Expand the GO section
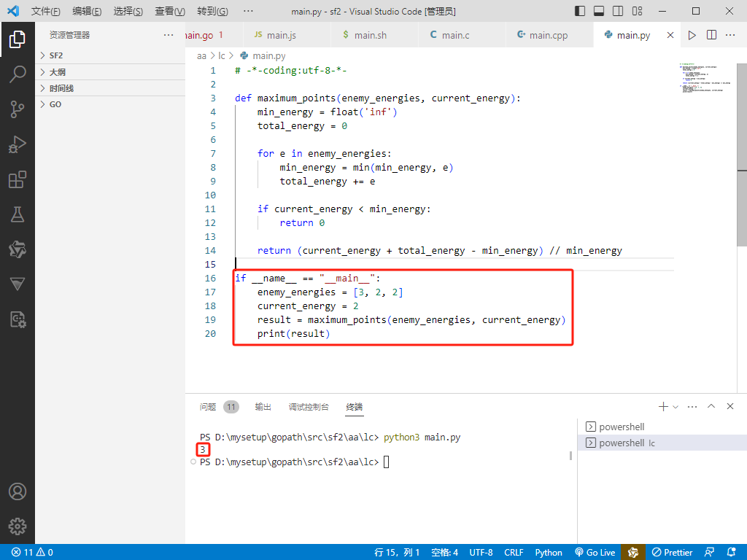The width and height of the screenshot is (747, 560). (110, 104)
